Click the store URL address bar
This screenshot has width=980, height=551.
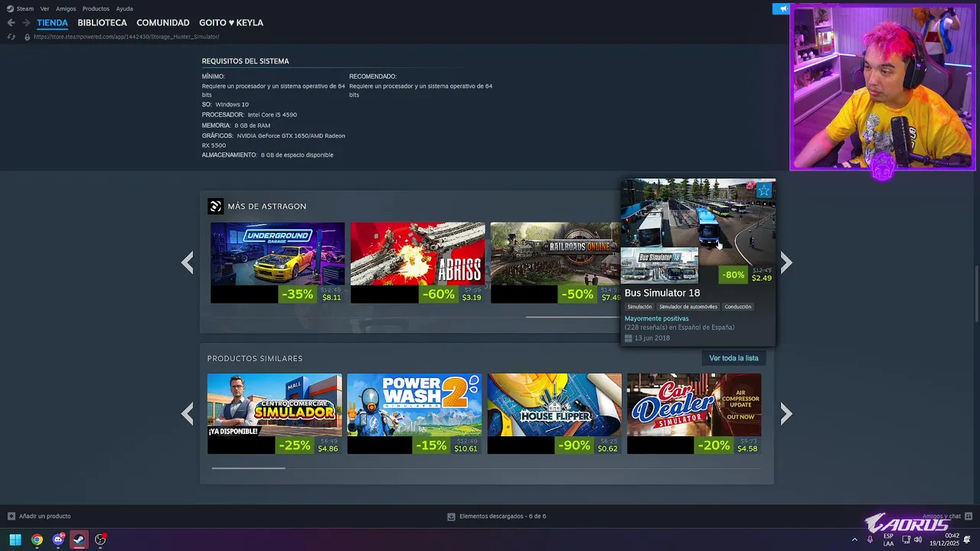[x=126, y=37]
